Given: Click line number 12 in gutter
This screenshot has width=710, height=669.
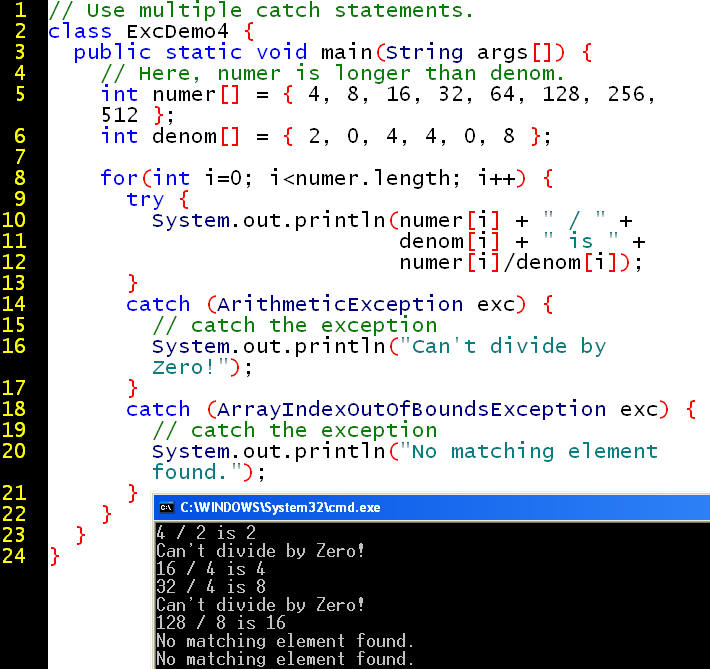Looking at the screenshot, I should 14,262.
